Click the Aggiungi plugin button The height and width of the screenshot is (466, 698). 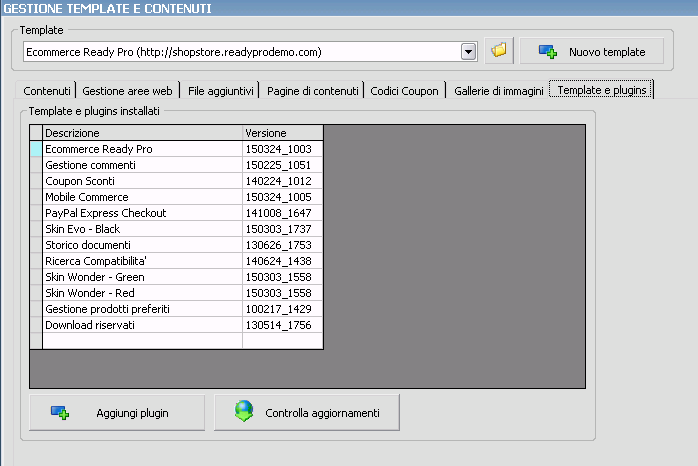(x=117, y=413)
